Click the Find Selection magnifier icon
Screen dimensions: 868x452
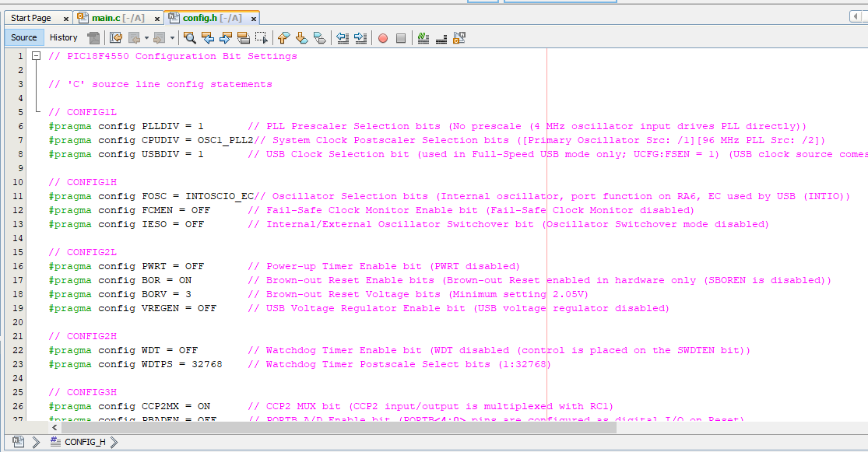pyautogui.click(x=190, y=37)
